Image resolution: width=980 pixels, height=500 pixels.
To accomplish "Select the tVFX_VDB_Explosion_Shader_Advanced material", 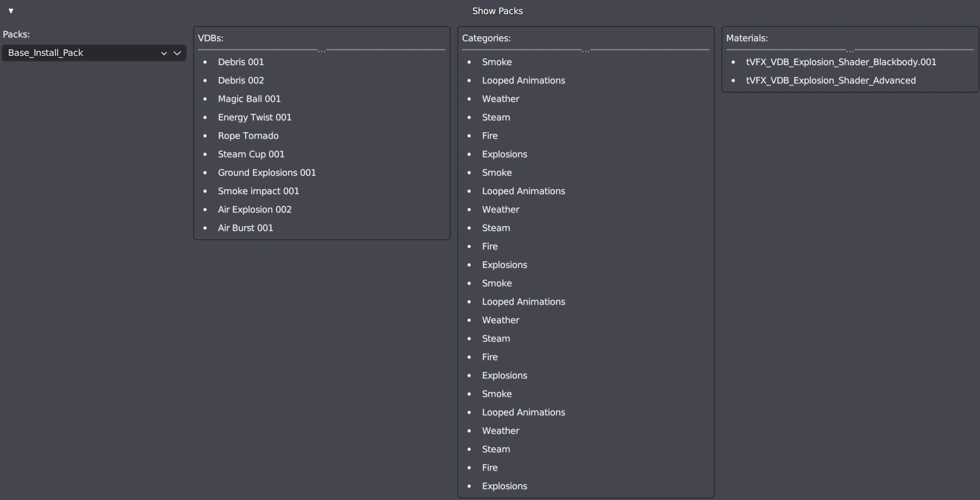I will [831, 80].
